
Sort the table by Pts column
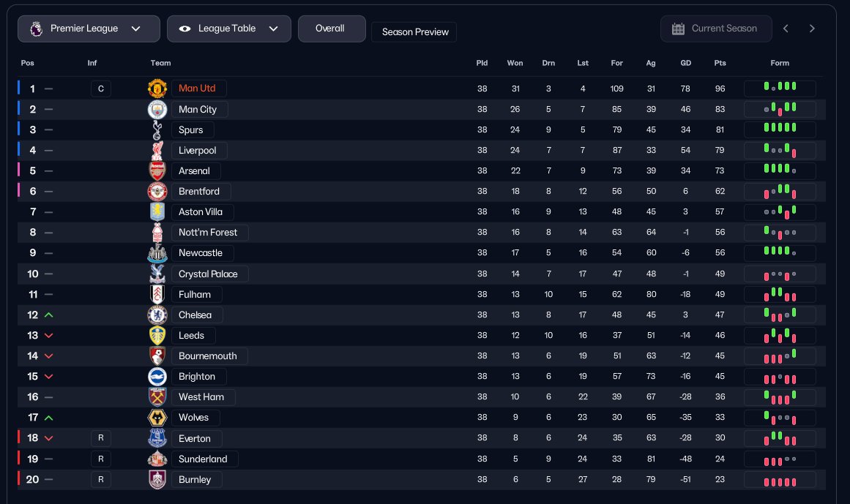(720, 63)
